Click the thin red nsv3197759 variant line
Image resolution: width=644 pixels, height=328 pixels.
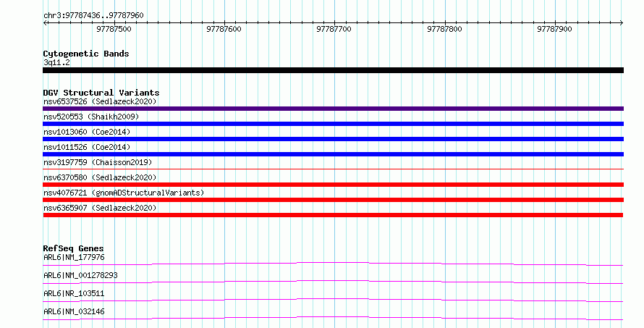pos(333,169)
